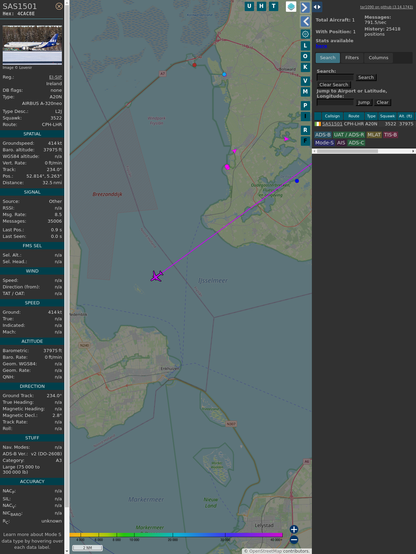Click the Clear button next to Jump
416x554 pixels.
point(382,102)
